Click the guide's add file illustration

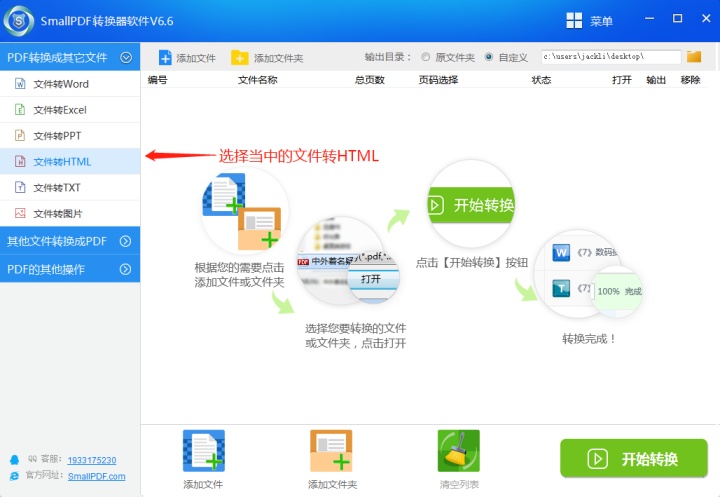point(245,211)
